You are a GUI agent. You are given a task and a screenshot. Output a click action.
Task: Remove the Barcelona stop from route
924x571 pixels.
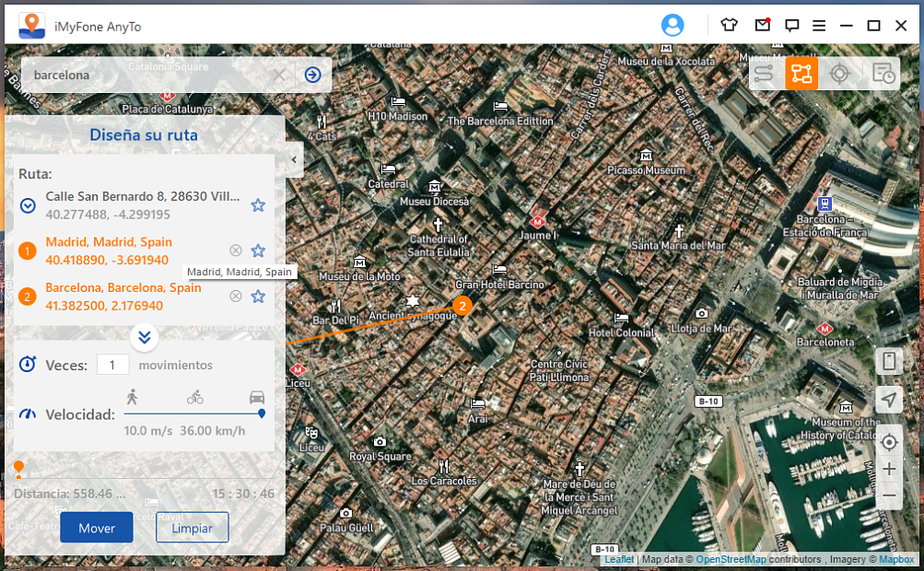(x=236, y=296)
